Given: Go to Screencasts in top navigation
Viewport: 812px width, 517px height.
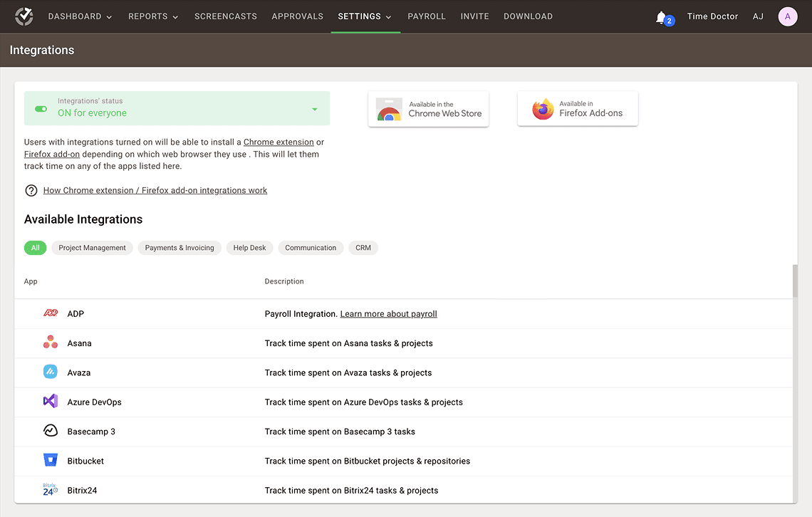Looking at the screenshot, I should click(226, 16).
